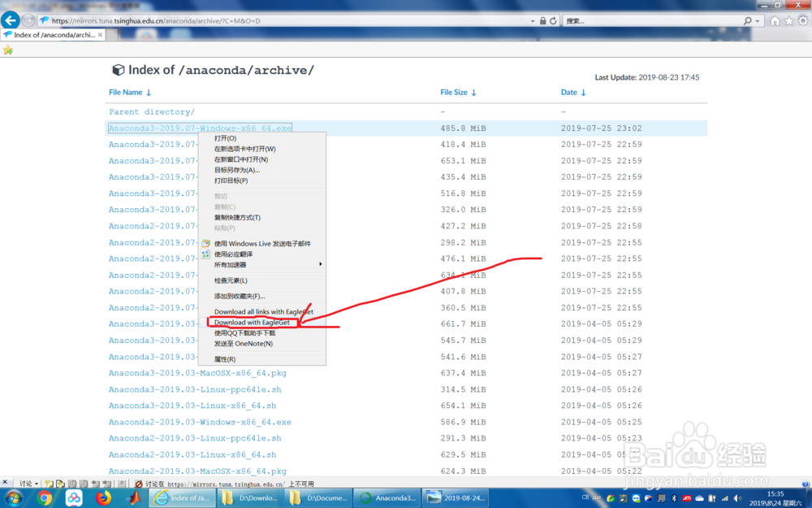Close the discussion bar with X icon
Screen dimensions: 812x508
5,483
